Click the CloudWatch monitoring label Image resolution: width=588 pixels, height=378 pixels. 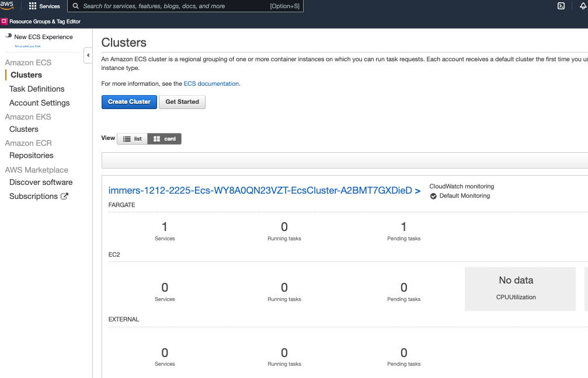point(462,187)
